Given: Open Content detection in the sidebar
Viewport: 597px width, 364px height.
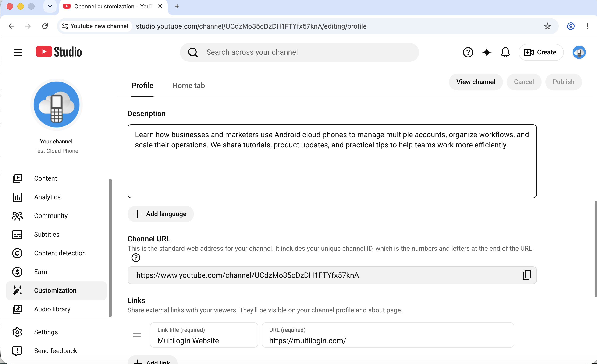Looking at the screenshot, I should (x=56, y=253).
